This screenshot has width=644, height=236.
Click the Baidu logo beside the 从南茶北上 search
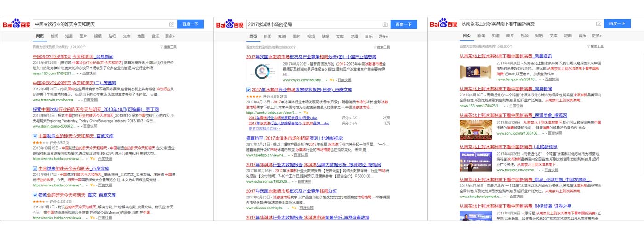443,23
